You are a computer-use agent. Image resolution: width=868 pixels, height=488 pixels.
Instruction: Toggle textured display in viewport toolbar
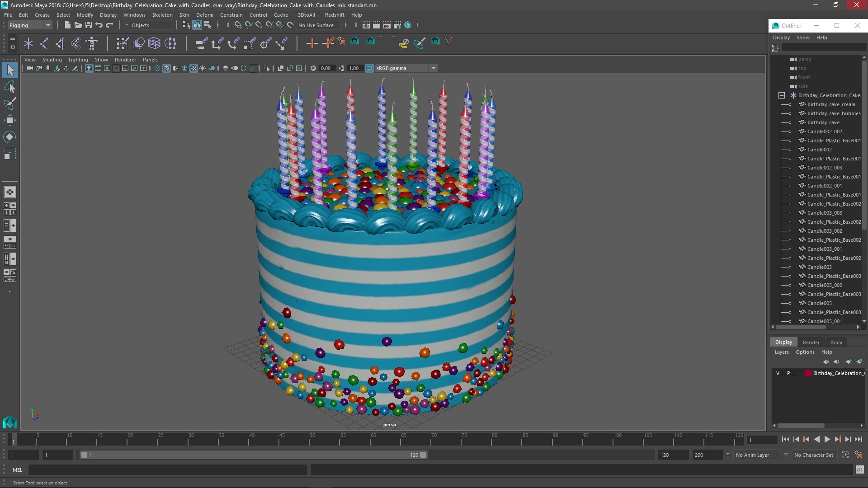tap(193, 68)
